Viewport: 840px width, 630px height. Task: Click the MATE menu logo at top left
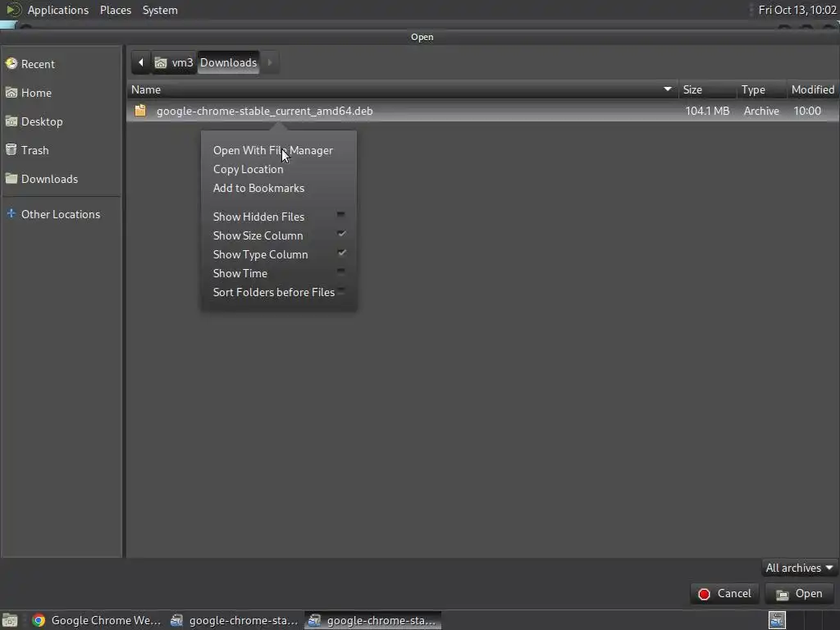13,10
